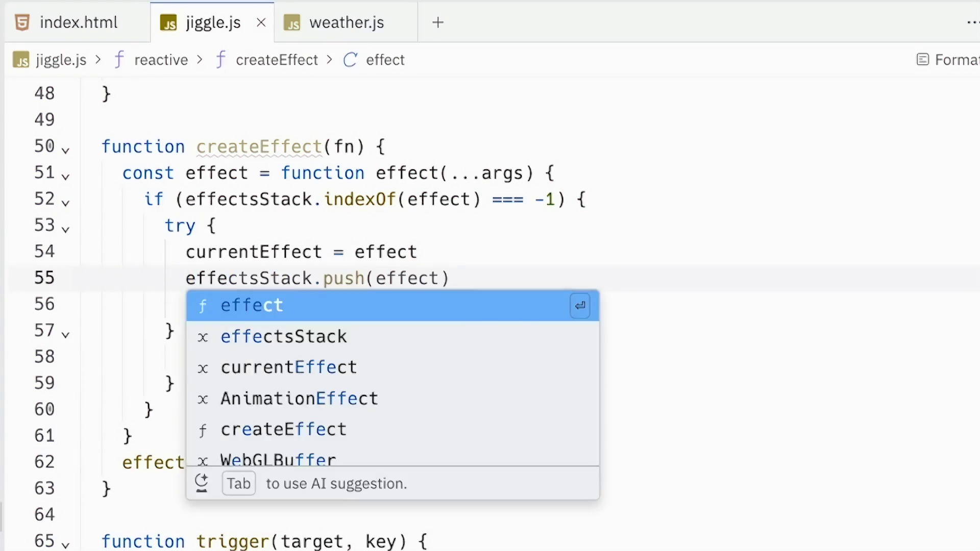Viewport: 980px width, 551px height.
Task: Click the enter/return icon on autocomplete
Action: click(x=579, y=306)
